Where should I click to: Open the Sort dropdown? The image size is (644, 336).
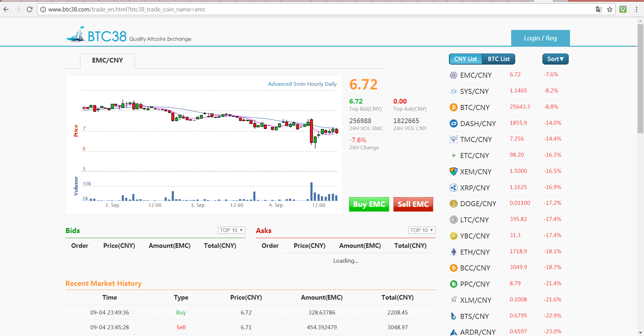click(555, 59)
